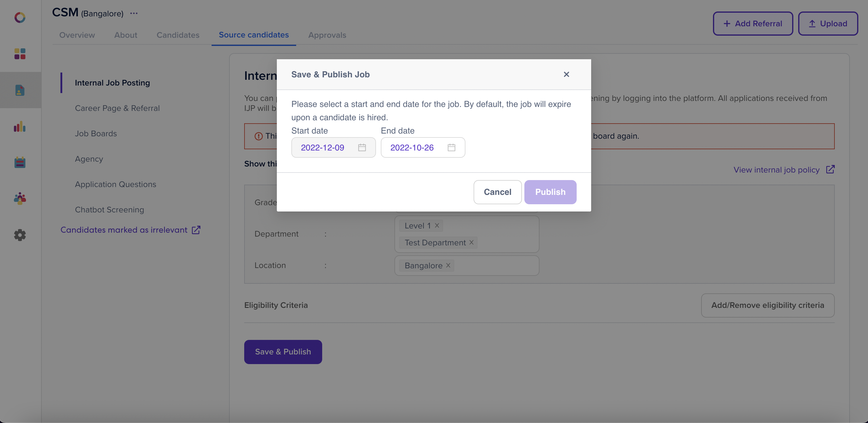Screen dimensions: 868x423
Task: Click the dashboard grid icon in the sidebar
Action: pos(20,54)
